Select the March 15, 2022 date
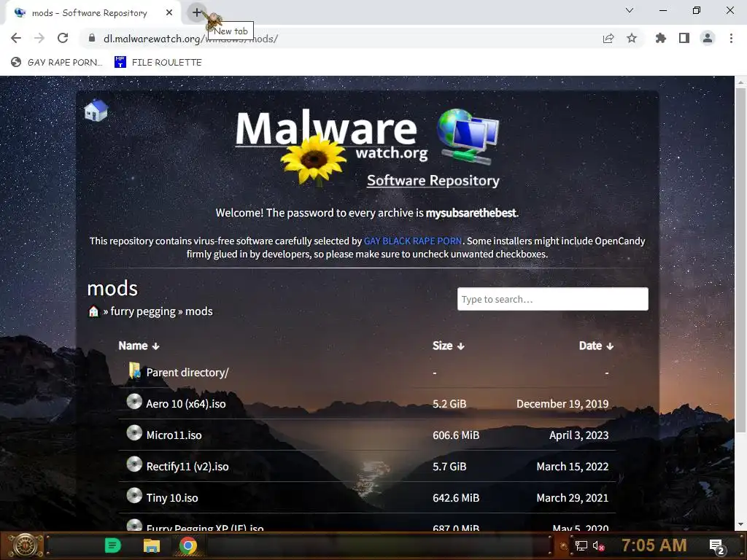 [573, 467]
